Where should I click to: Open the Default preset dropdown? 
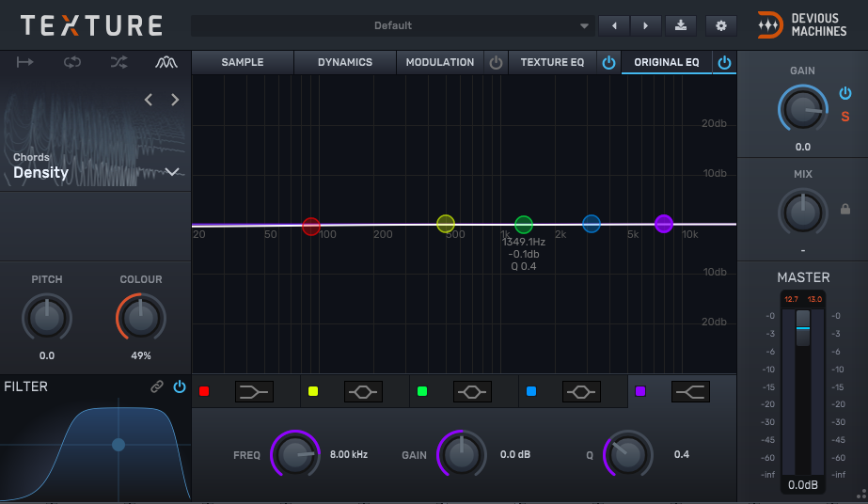(392, 25)
